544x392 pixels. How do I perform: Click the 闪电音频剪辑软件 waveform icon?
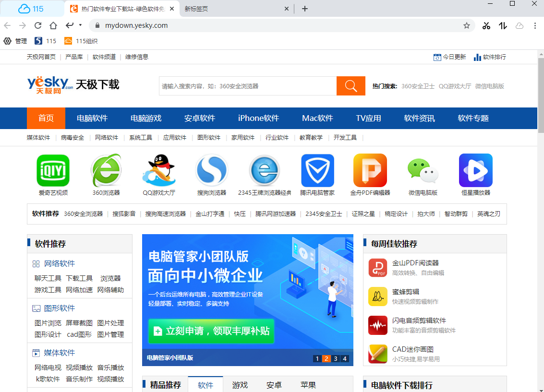click(x=377, y=325)
